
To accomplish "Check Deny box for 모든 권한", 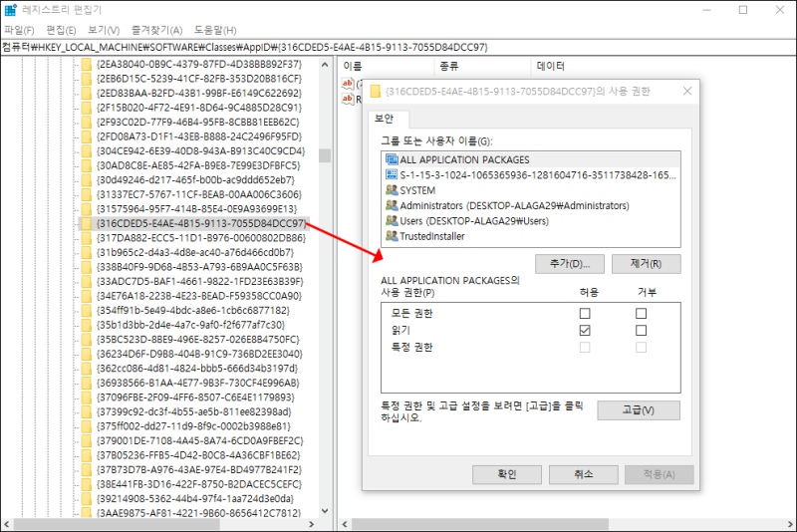I will coord(641,314).
